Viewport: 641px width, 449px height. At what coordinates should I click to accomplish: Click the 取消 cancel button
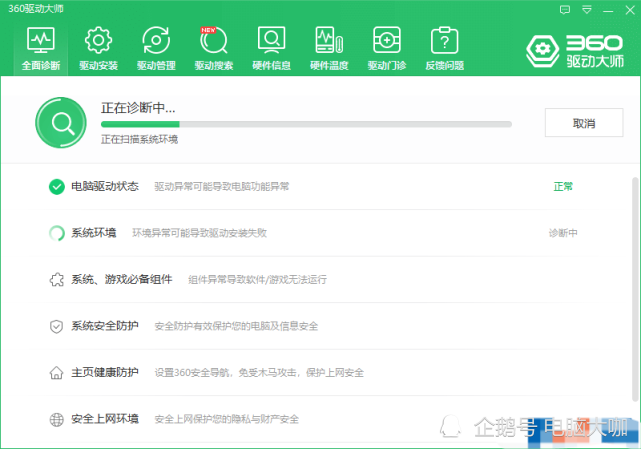click(x=584, y=123)
